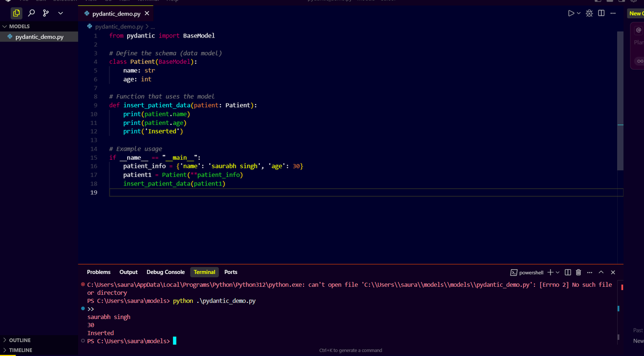
Task: Click '# Example usage' comment line
Action: tap(135, 149)
